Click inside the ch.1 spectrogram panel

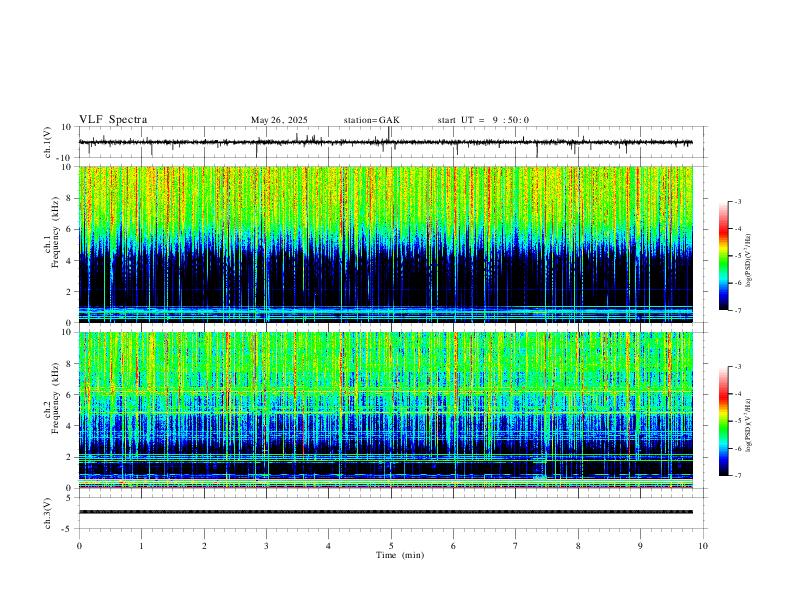tap(386, 244)
